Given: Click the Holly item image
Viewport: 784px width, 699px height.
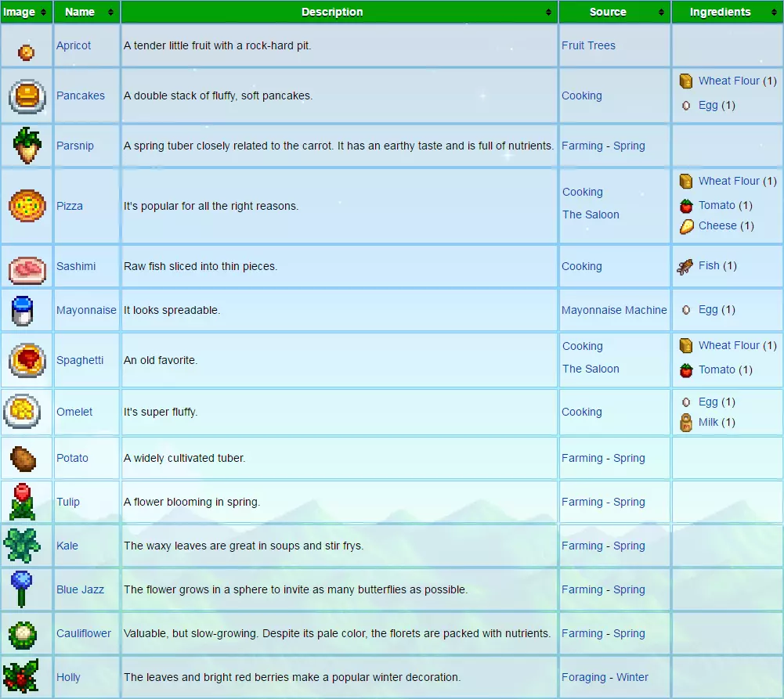Looking at the screenshot, I should point(20,676).
